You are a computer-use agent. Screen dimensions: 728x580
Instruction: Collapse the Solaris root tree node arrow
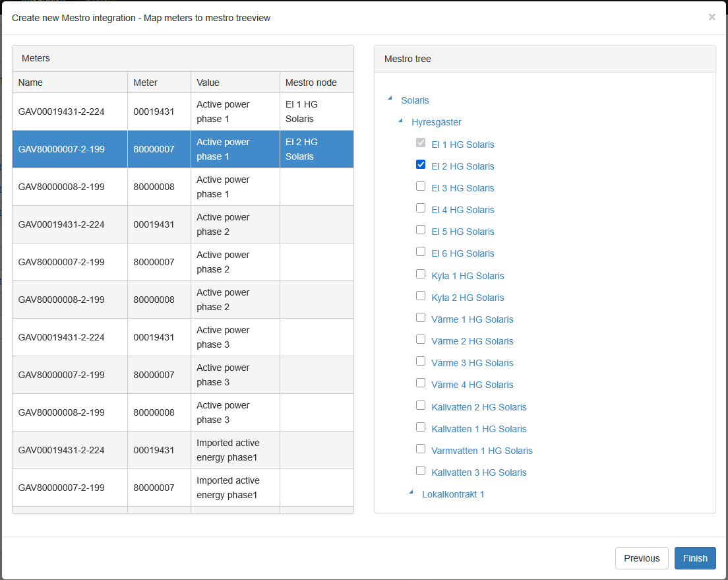pyautogui.click(x=390, y=98)
